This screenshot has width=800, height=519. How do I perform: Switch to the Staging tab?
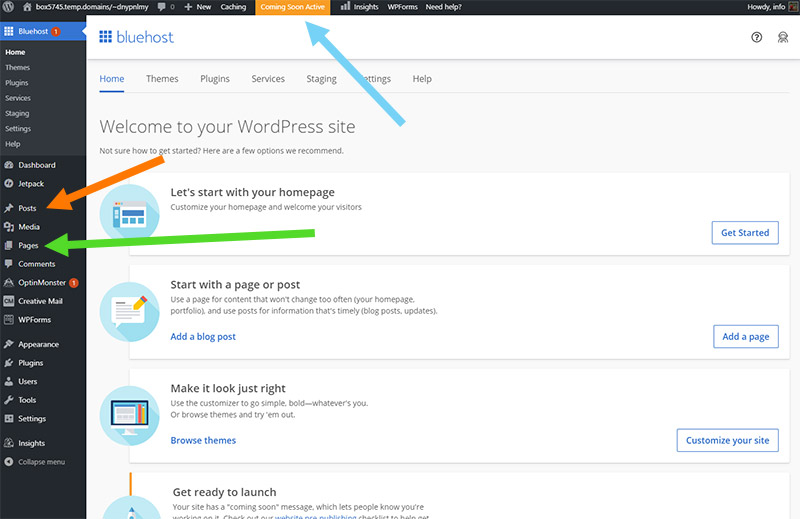pyautogui.click(x=321, y=79)
